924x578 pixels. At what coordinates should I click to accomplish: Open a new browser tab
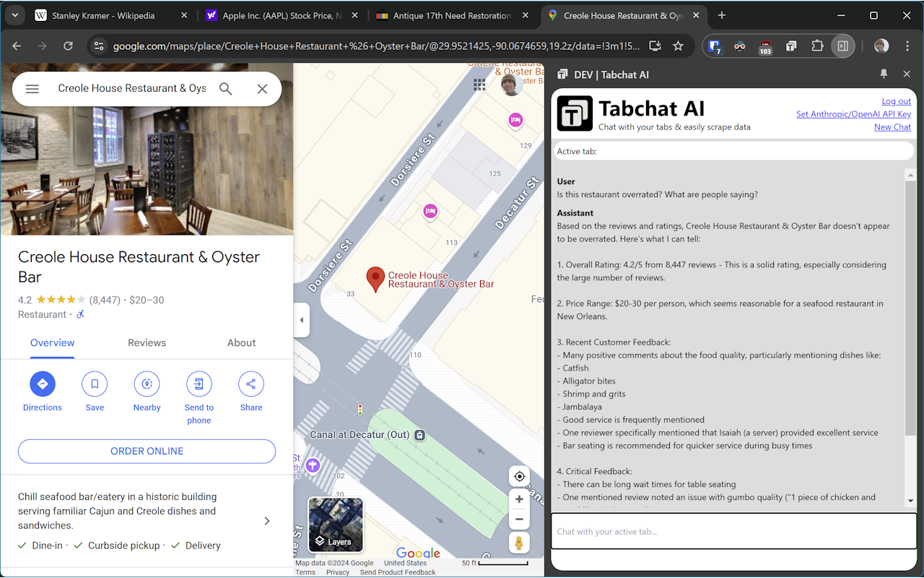click(x=722, y=15)
